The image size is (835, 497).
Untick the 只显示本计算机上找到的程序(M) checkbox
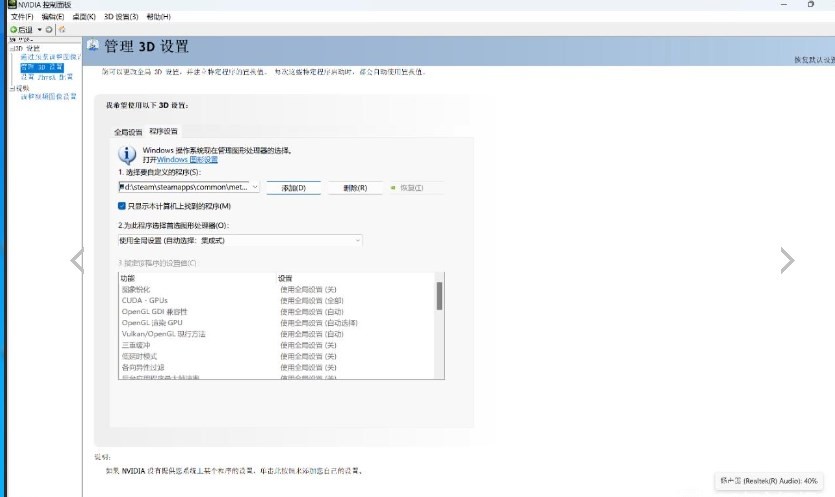pyautogui.click(x=122, y=206)
